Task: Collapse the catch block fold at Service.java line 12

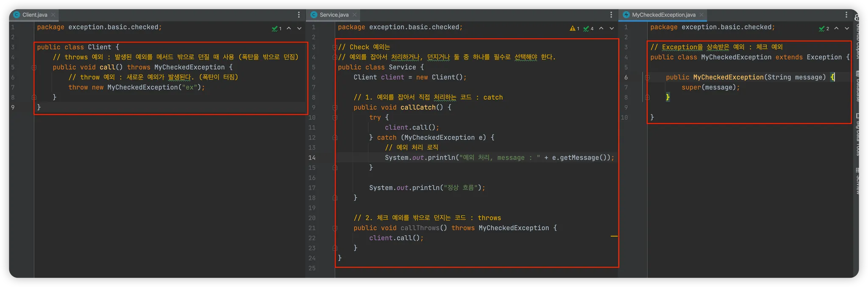Action: [x=335, y=138]
